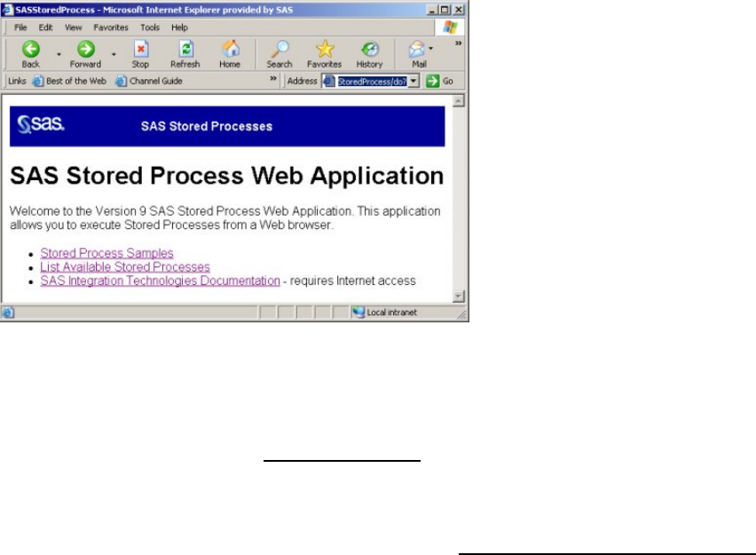Image resolution: width=756 pixels, height=555 pixels.
Task: Click the Address field with StoredProcess URL
Action: (372, 81)
